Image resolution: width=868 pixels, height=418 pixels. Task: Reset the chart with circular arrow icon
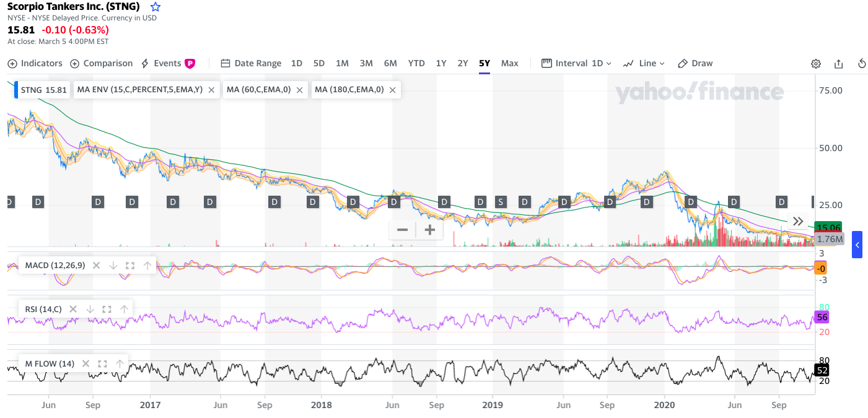click(862, 64)
